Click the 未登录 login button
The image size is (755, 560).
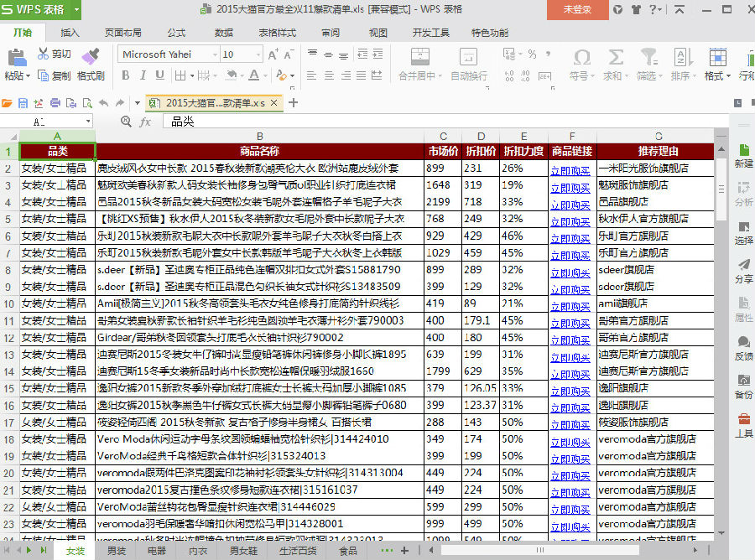click(x=577, y=9)
